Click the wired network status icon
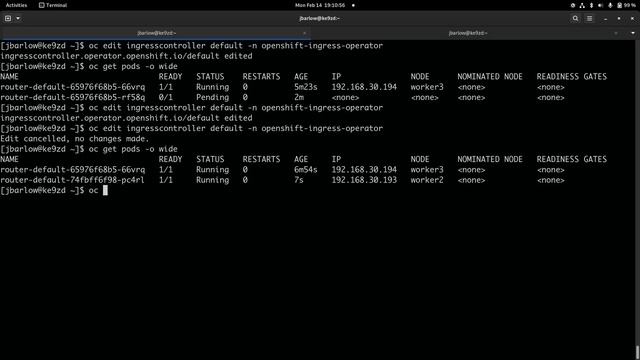 pos(582,5)
